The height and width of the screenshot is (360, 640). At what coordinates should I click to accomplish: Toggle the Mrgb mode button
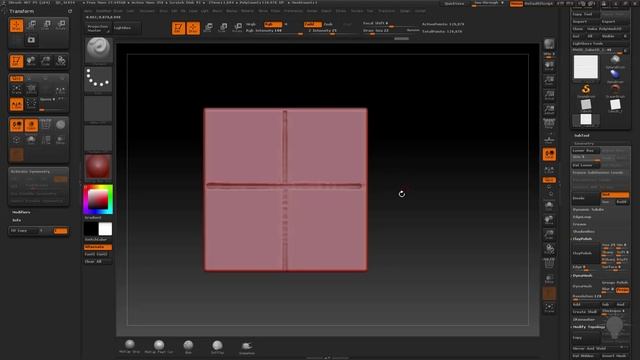pyautogui.click(x=251, y=24)
